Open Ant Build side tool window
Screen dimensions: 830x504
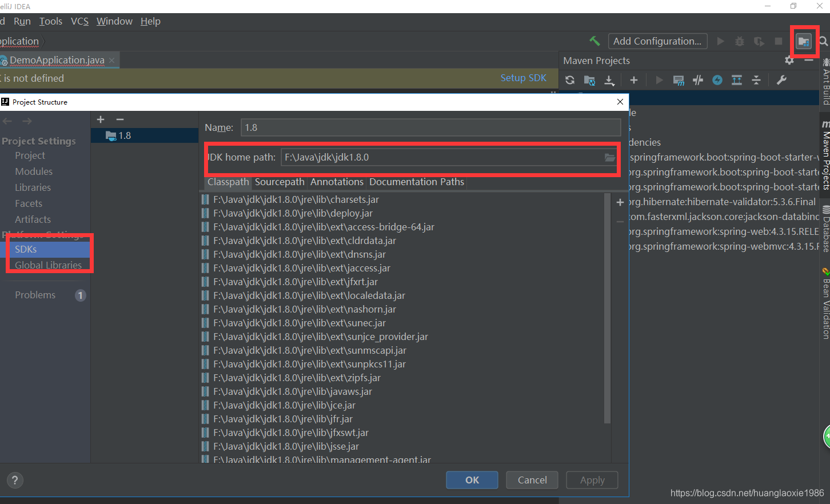point(825,83)
